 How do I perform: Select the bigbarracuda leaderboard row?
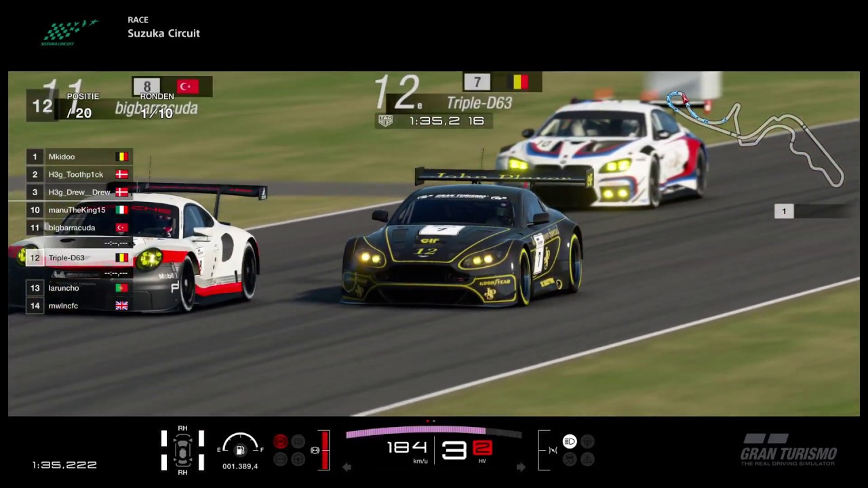[79, 228]
